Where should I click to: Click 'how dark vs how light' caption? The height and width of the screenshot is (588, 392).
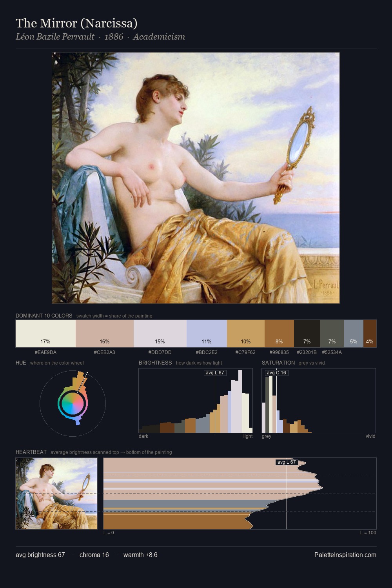(x=199, y=363)
